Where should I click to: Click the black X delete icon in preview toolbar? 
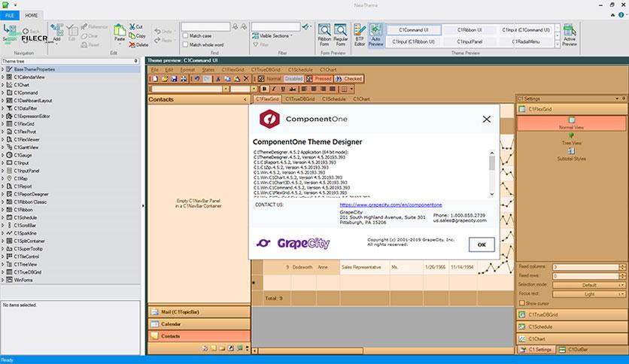point(246,78)
